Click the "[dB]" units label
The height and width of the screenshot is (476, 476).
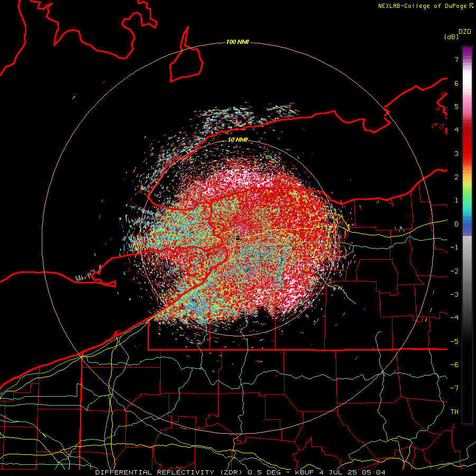pyautogui.click(x=451, y=36)
